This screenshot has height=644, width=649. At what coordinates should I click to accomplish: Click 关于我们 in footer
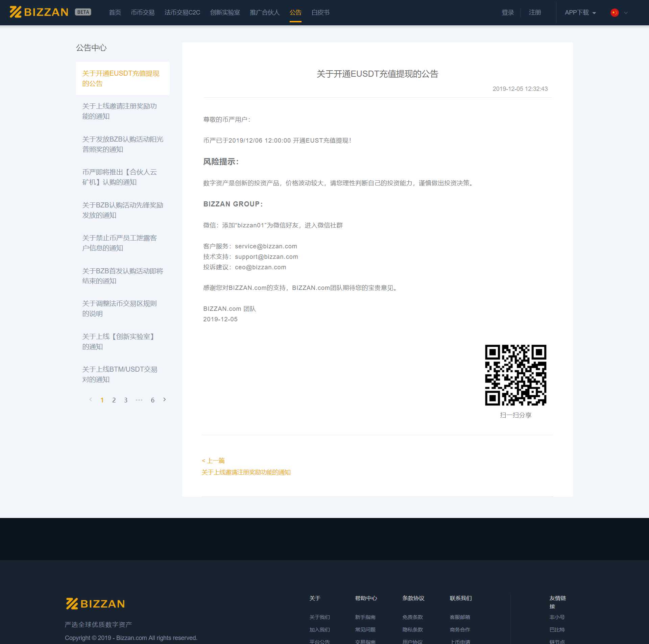tap(319, 617)
